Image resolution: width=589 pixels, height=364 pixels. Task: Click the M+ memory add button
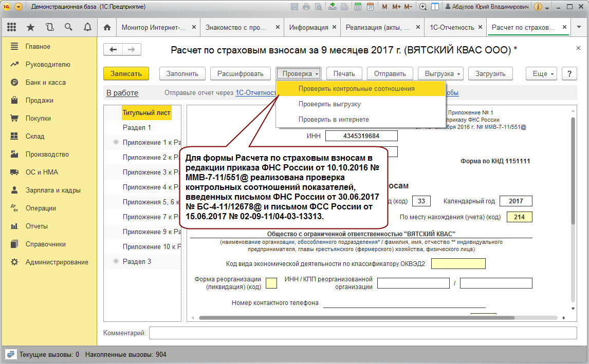click(x=396, y=7)
